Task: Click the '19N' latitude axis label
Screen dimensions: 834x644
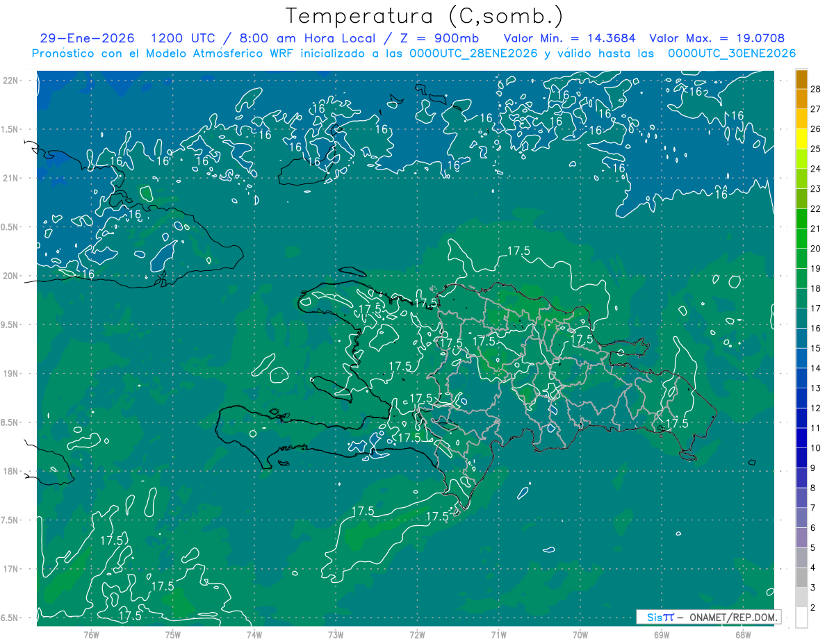Action: pyautogui.click(x=11, y=374)
